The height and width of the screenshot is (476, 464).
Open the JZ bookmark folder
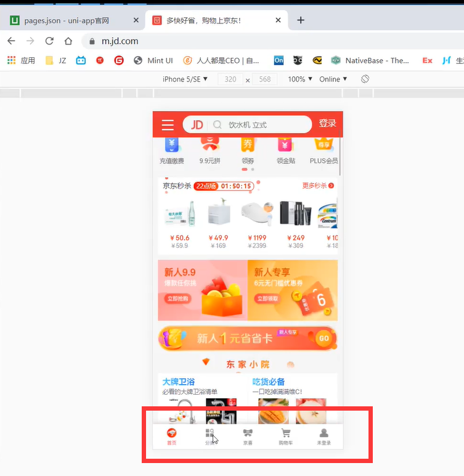tap(56, 60)
